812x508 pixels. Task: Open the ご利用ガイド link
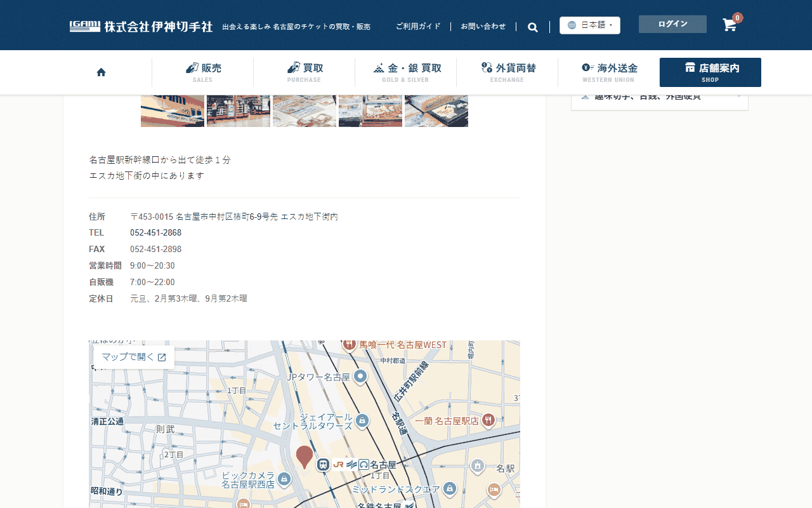click(x=418, y=27)
